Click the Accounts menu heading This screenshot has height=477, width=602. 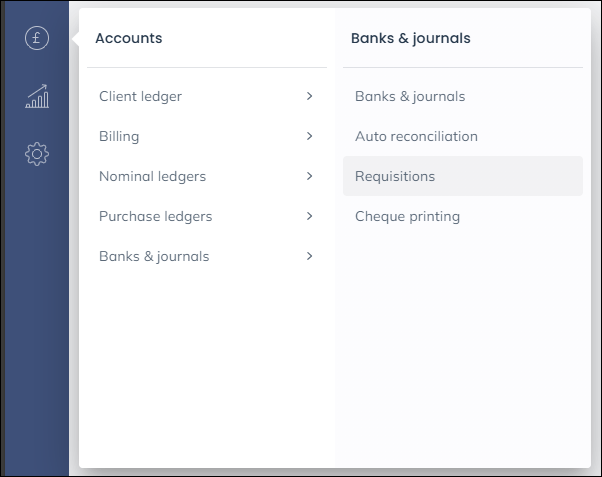[128, 38]
